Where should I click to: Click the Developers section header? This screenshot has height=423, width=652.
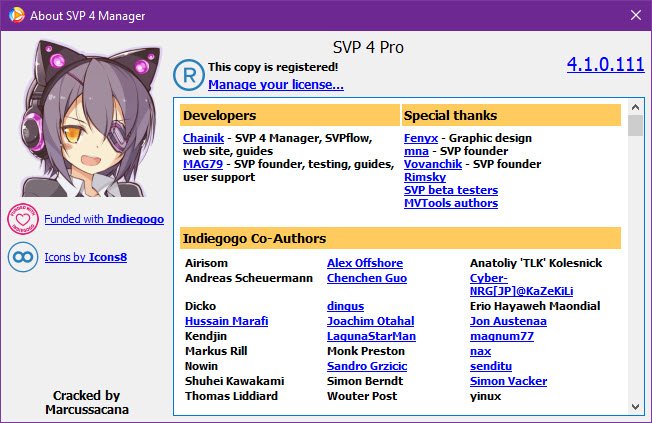pos(290,115)
